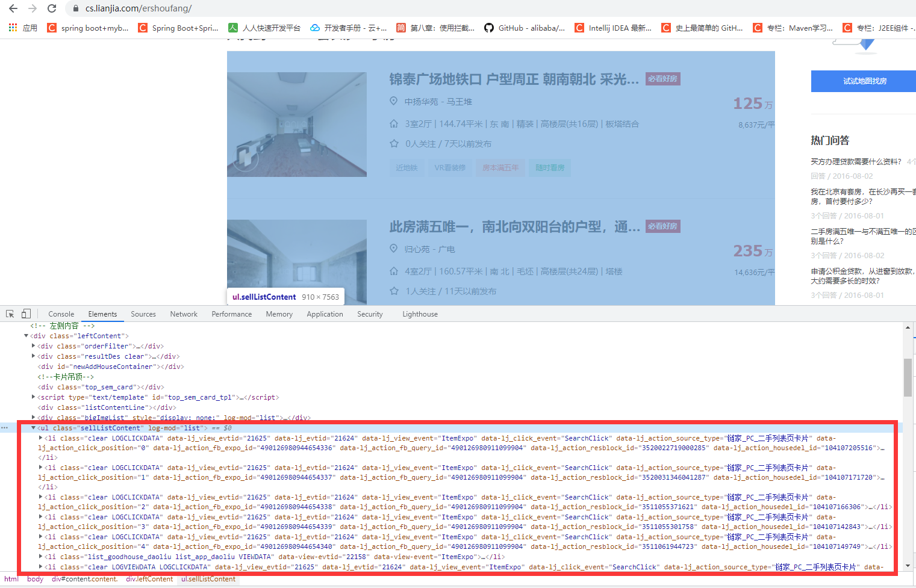Image resolution: width=916 pixels, height=588 pixels.
Task: Open the 史上最简单的 GitH... bookmark
Action: (702, 28)
